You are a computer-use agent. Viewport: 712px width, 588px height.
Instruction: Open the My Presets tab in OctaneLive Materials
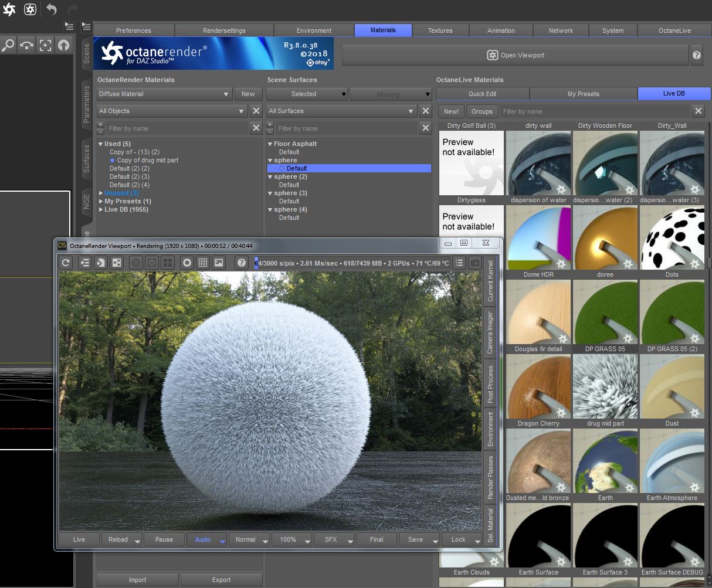[x=583, y=94]
